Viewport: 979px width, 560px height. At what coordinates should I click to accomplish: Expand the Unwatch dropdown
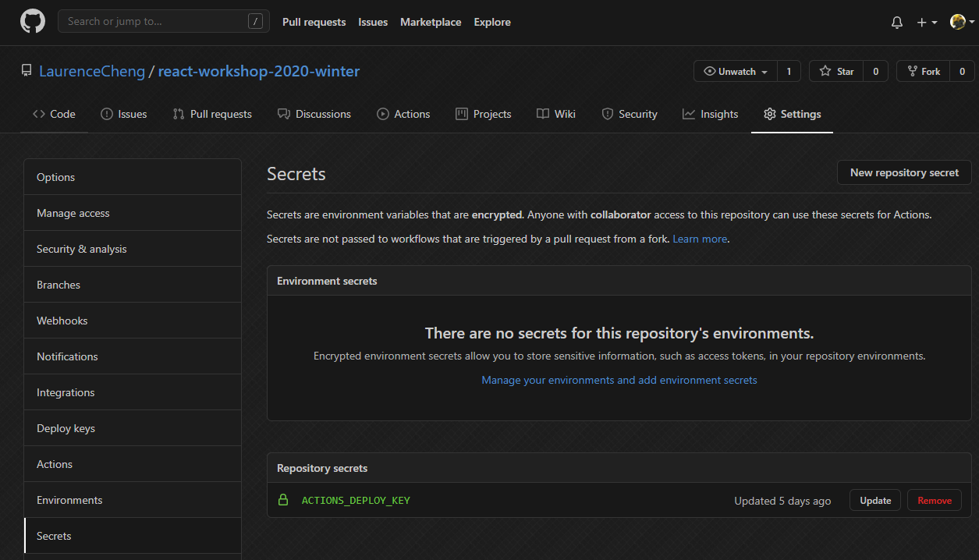point(736,71)
